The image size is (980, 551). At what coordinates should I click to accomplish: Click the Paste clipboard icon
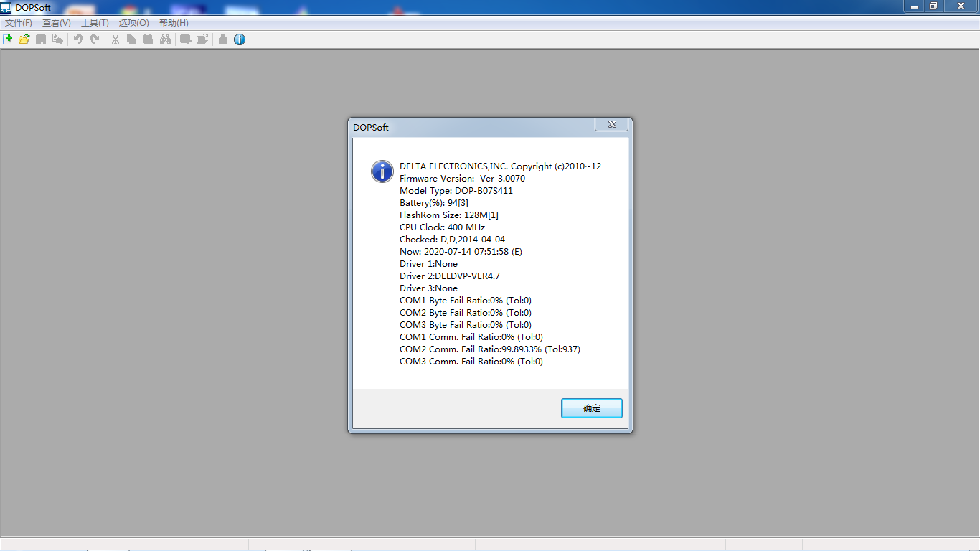pos(148,39)
